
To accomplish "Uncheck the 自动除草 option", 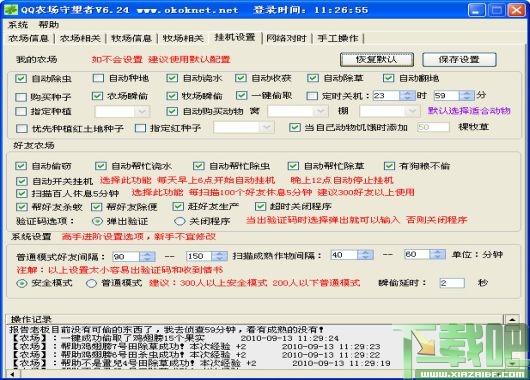I will click(313, 78).
